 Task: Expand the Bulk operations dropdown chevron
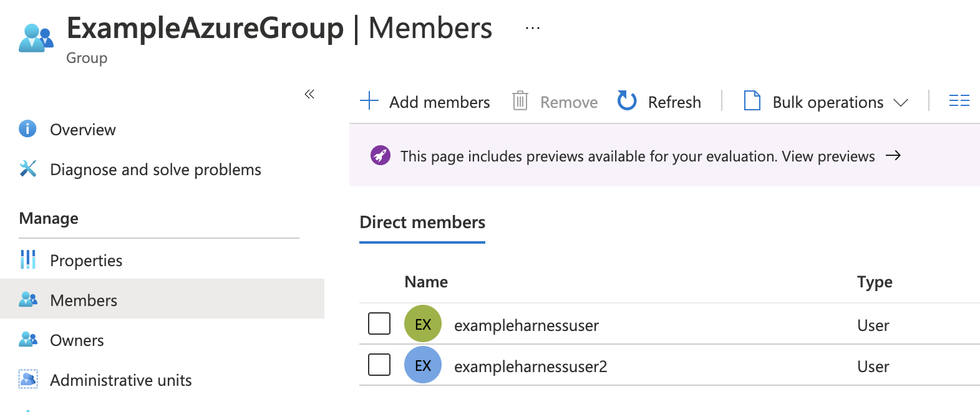[x=900, y=102]
